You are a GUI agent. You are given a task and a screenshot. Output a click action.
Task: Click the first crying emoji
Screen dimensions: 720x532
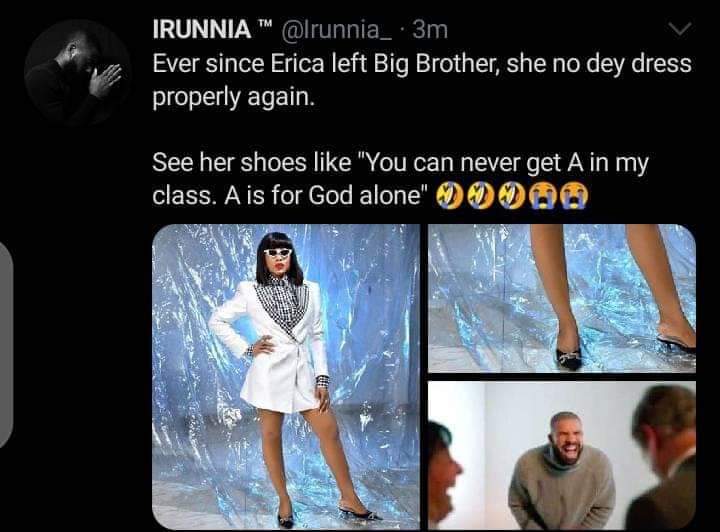point(543,196)
